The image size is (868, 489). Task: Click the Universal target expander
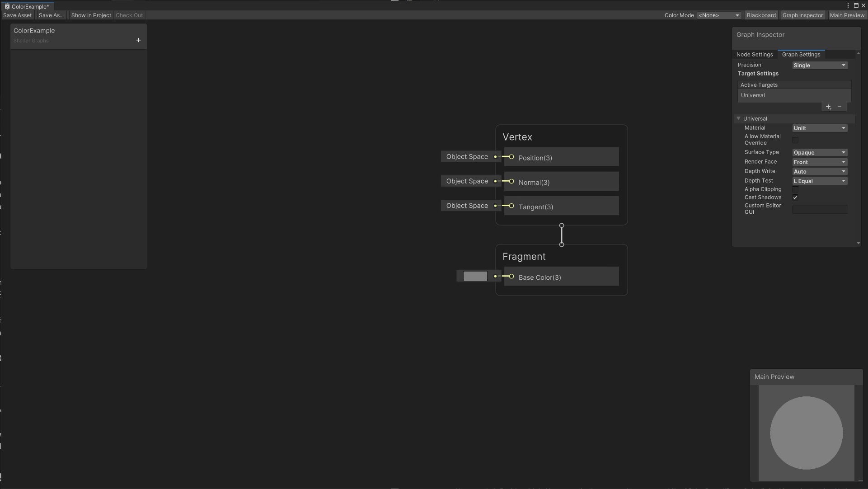pyautogui.click(x=739, y=118)
